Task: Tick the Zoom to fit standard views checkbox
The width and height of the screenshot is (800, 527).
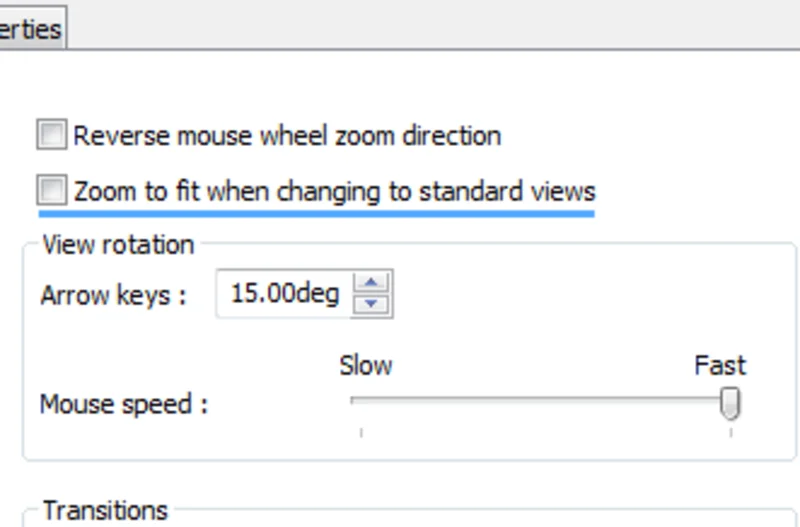Action: [51, 189]
